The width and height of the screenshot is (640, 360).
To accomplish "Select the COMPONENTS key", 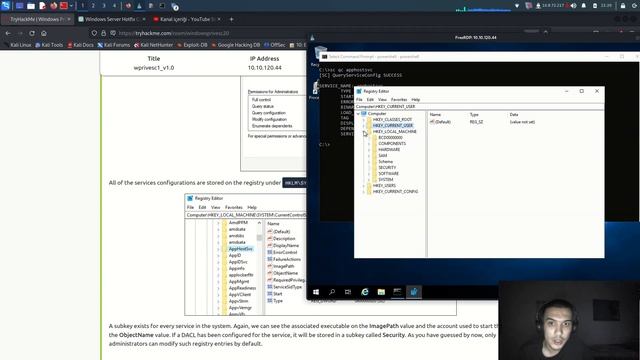I will pyautogui.click(x=392, y=144).
